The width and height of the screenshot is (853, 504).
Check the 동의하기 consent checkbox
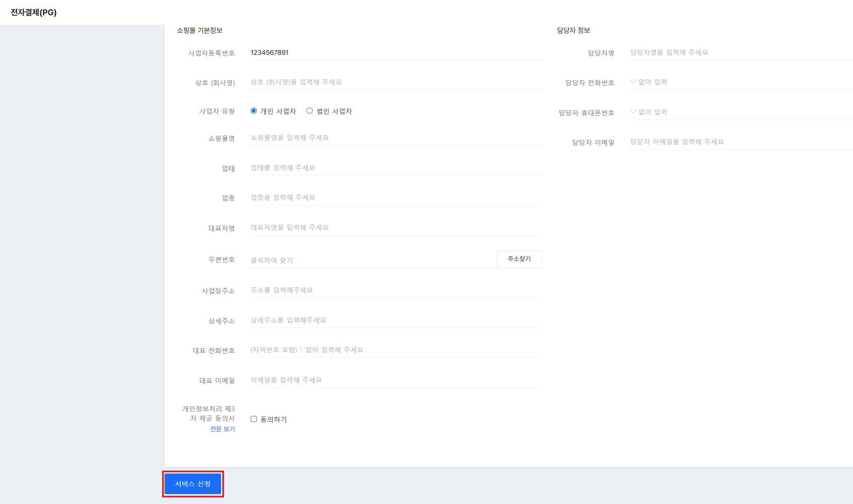pos(254,419)
